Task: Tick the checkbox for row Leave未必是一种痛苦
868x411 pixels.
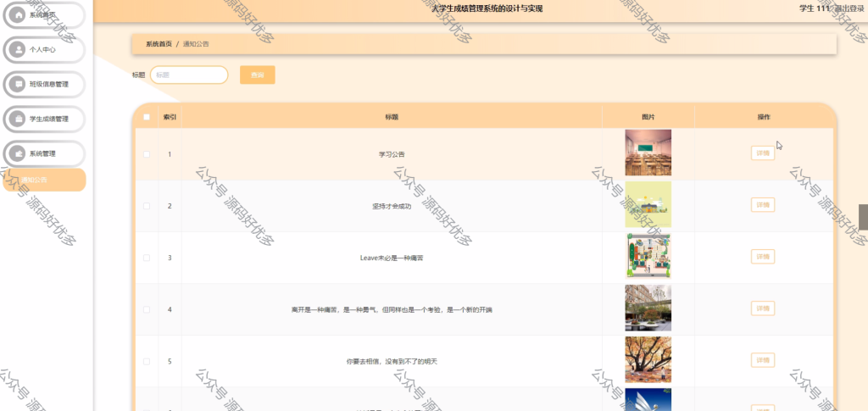Action: (x=147, y=258)
